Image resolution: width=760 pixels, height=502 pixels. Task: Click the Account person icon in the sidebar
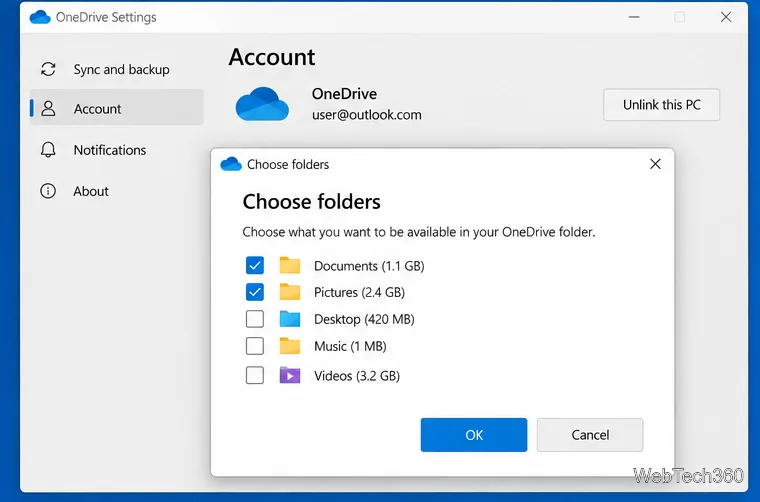point(48,109)
